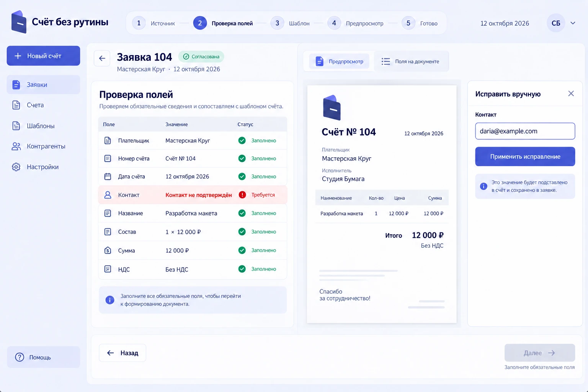Switch to Поля на документе tab
The image size is (588, 392).
coord(410,61)
